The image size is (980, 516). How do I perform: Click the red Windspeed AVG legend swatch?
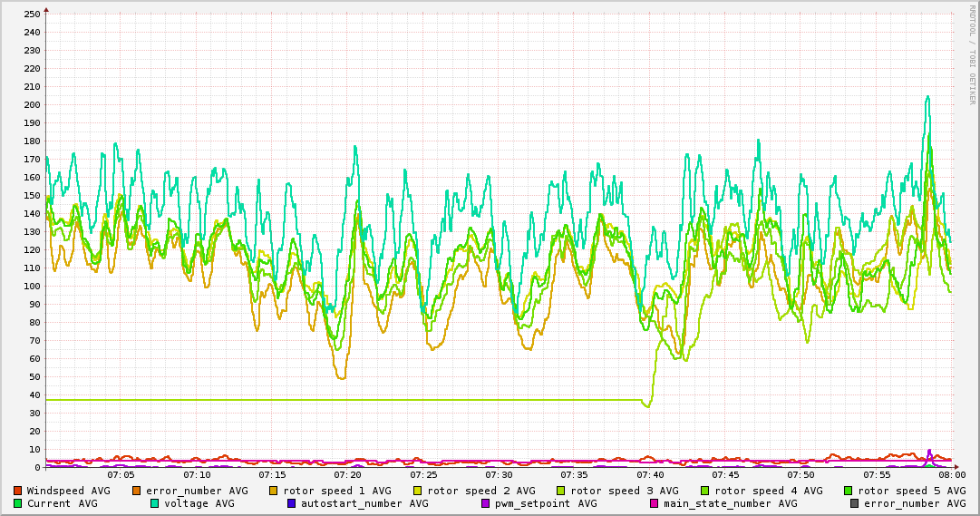(17, 491)
